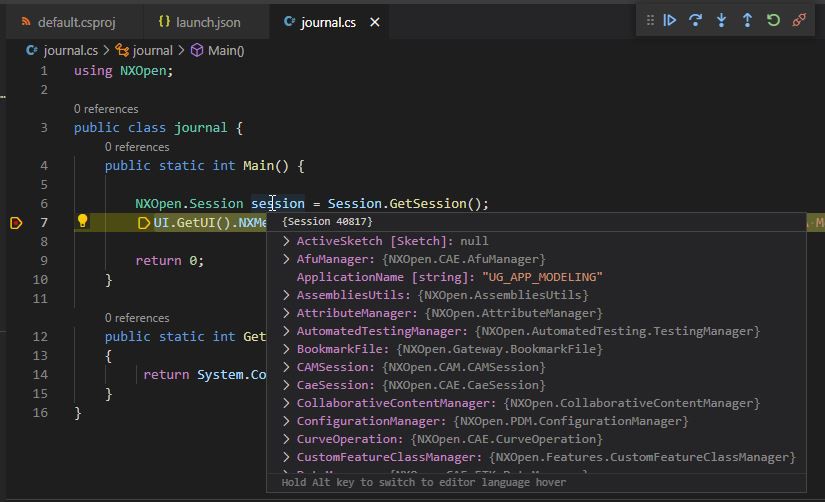Switch to the default.csproj tab
This screenshot has width=825, height=502.
tap(77, 22)
